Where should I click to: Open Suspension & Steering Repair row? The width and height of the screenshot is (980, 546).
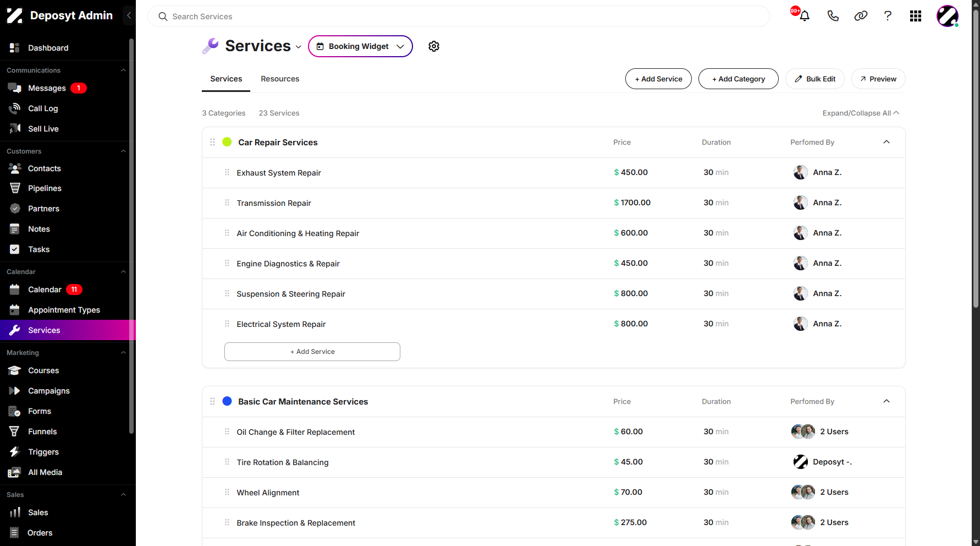(x=554, y=294)
